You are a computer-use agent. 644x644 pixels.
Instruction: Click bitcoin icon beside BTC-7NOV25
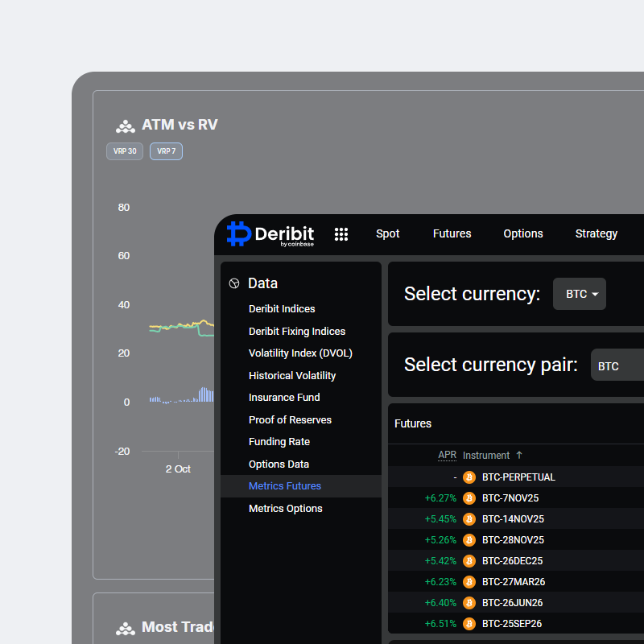[x=469, y=498]
